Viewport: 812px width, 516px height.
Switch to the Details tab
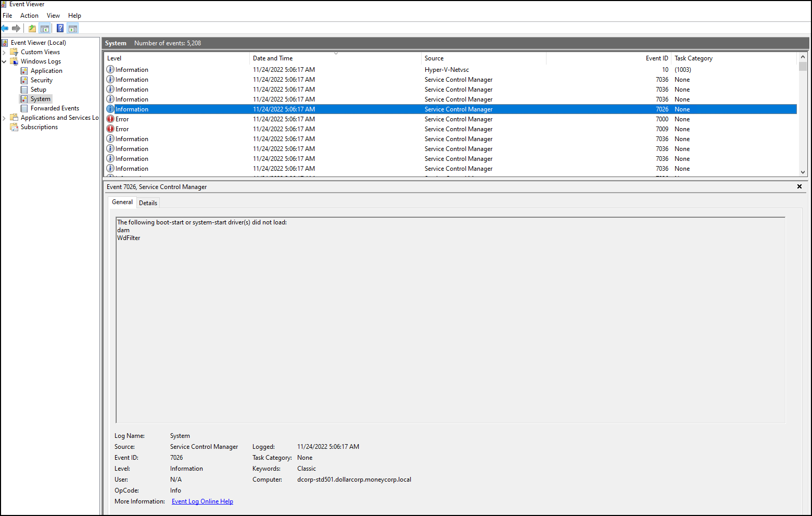[148, 203]
